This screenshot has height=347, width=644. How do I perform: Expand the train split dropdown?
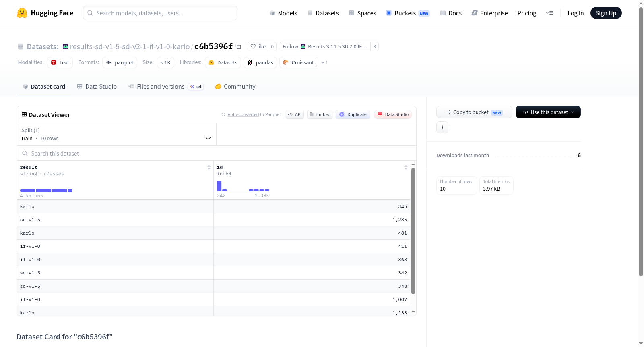point(117,134)
